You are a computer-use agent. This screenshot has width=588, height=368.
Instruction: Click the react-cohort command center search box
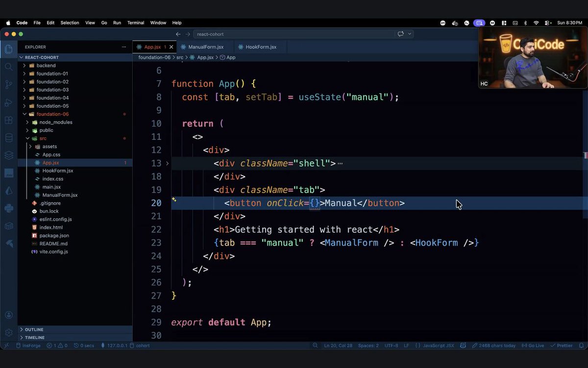294,34
